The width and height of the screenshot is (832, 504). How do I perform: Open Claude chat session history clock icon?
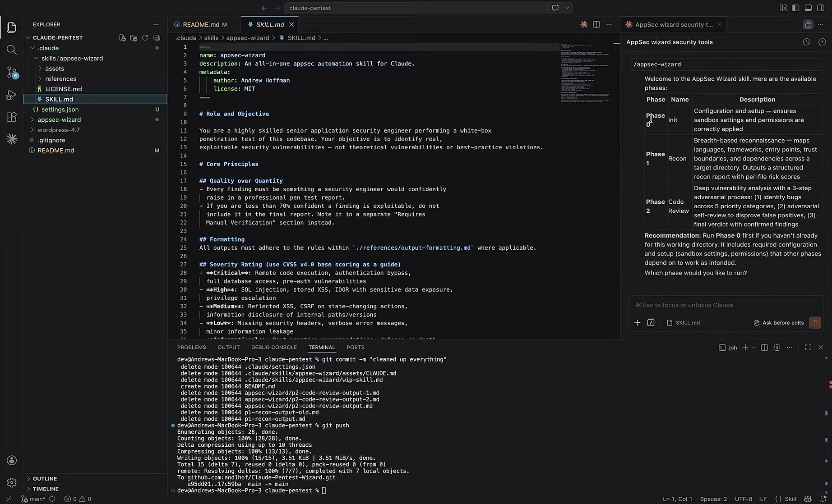point(807,42)
